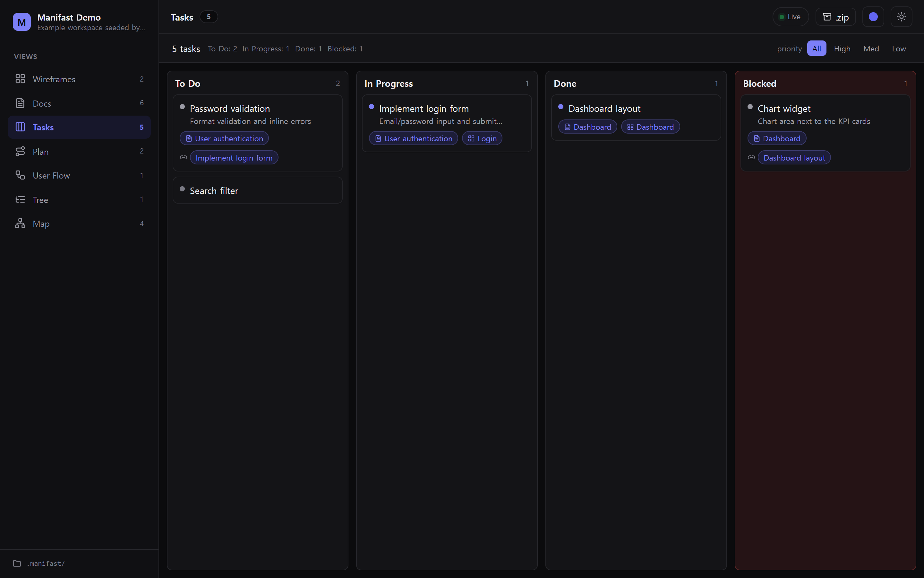Click the Tasks columns icon in sidebar
The image size is (924, 578).
coord(20,127)
